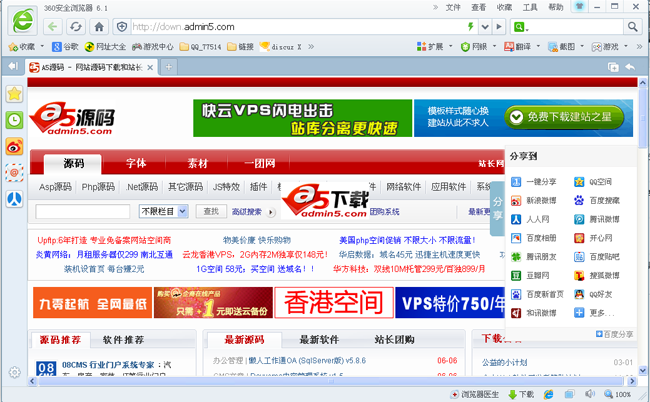Select the 软件推荐 tab
650x402 pixels.
tap(123, 340)
